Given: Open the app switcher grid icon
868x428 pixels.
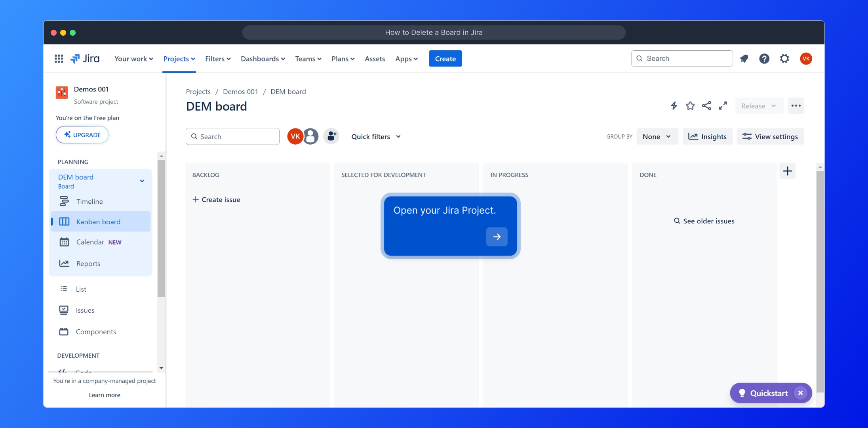Looking at the screenshot, I should click(59, 59).
